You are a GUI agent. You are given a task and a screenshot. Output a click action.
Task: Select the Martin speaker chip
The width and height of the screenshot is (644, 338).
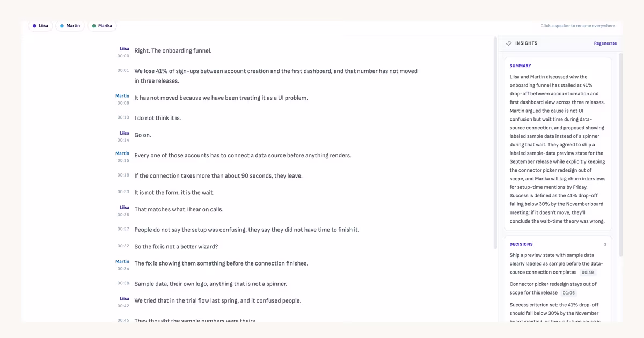(70, 26)
